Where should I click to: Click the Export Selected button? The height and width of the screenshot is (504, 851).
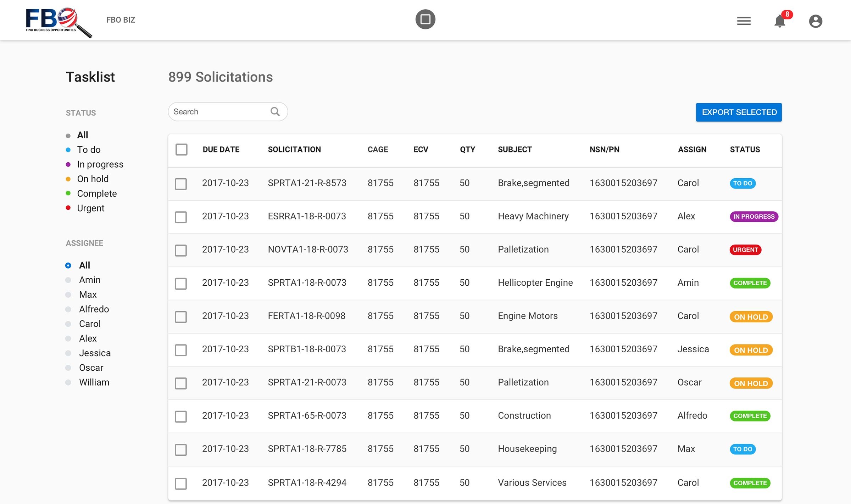739,112
